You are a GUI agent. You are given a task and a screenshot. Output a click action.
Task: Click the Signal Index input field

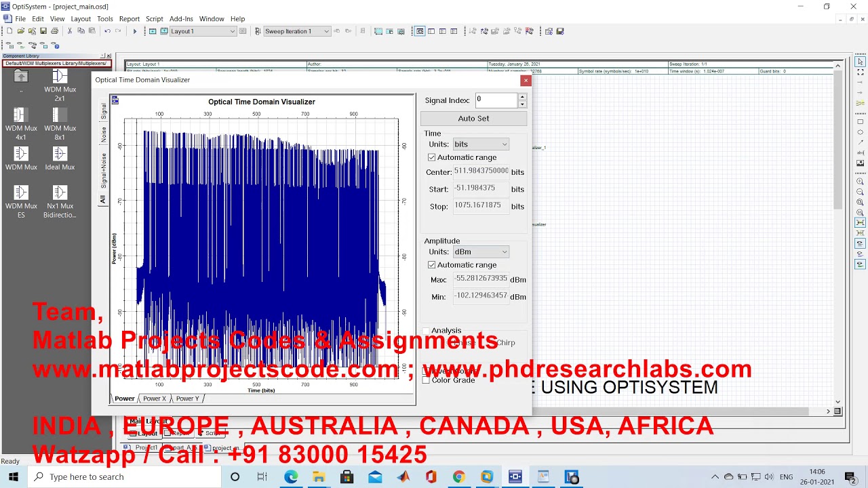tap(496, 100)
